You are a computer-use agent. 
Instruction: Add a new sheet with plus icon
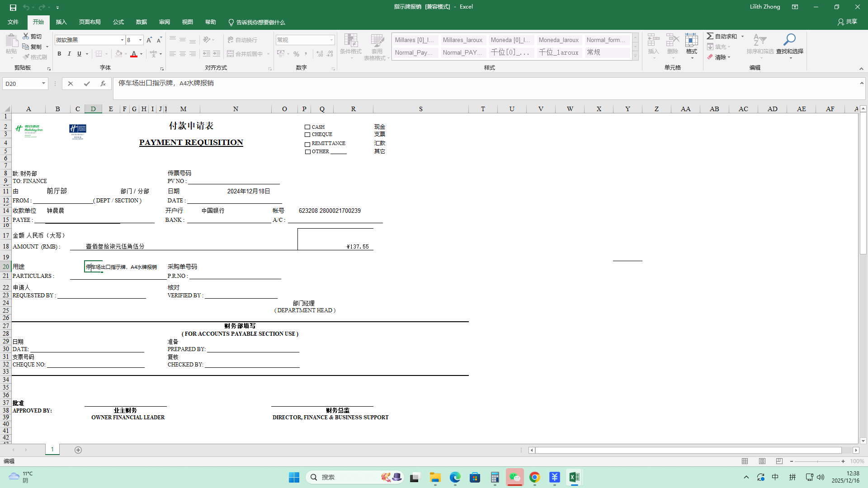78,450
